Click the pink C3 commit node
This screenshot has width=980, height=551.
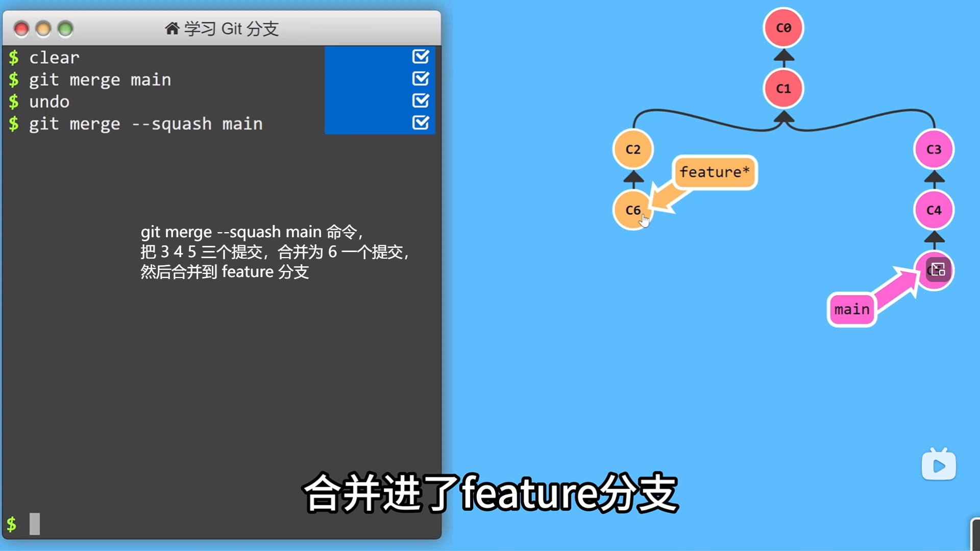(x=934, y=149)
